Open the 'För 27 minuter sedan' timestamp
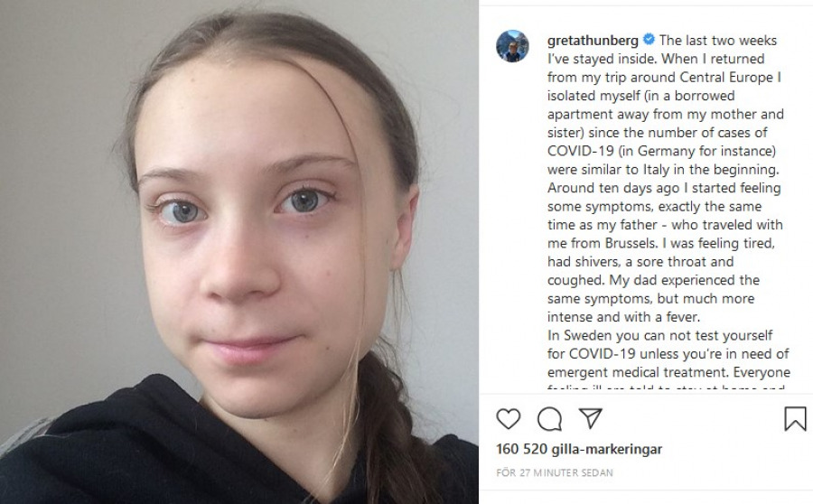The height and width of the screenshot is (504, 813). click(555, 472)
